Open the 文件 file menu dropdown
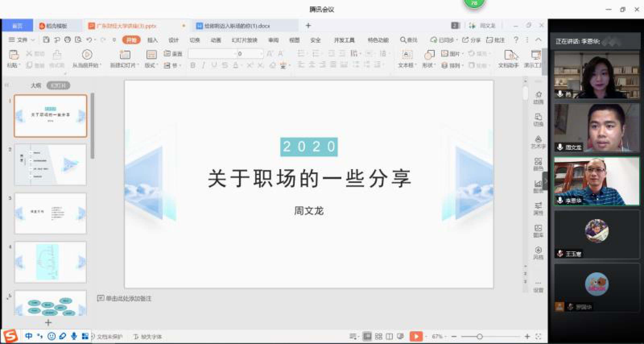This screenshot has height=344, width=644. tap(21, 40)
